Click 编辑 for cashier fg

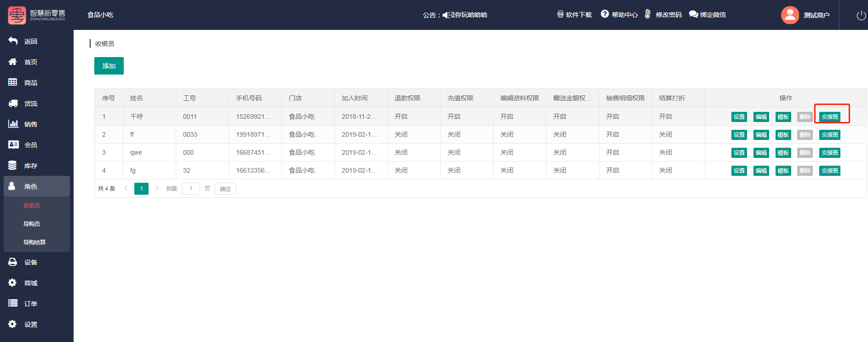point(761,171)
